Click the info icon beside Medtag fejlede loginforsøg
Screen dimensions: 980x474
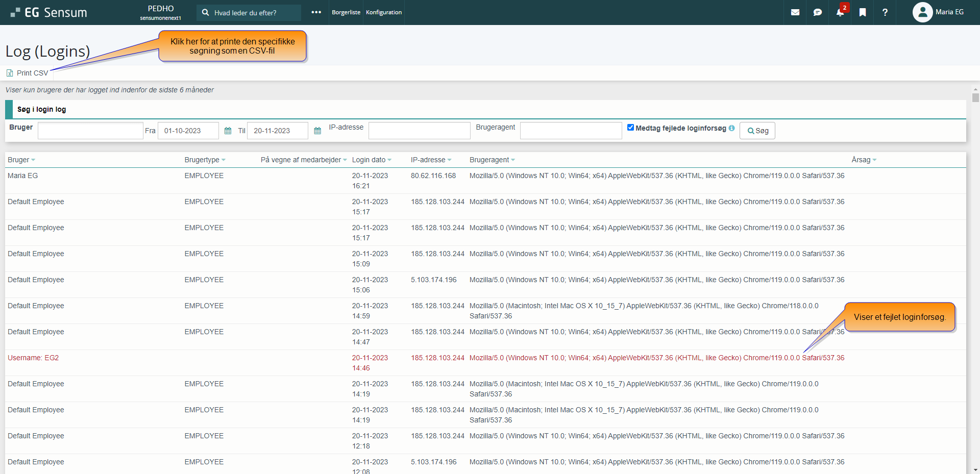coord(732,128)
